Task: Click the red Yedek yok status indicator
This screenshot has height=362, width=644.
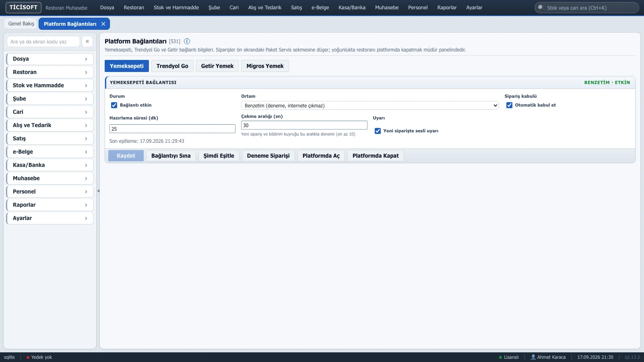Action: pyautogui.click(x=39, y=357)
